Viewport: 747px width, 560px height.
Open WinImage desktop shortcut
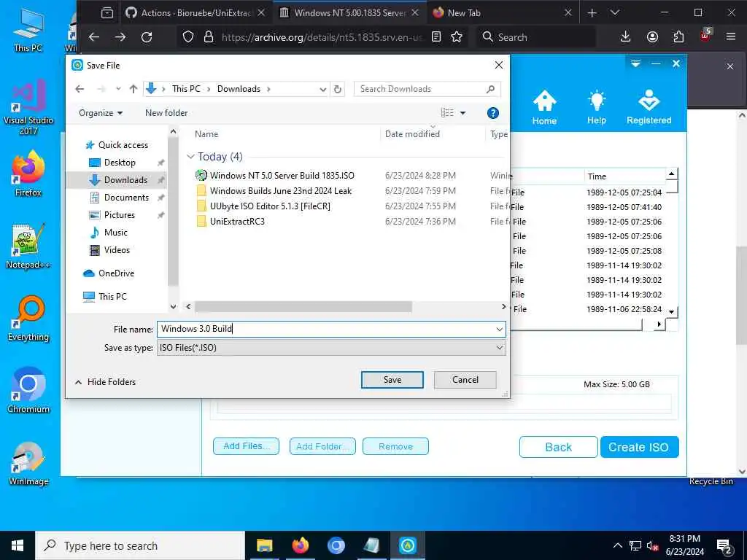click(x=28, y=463)
